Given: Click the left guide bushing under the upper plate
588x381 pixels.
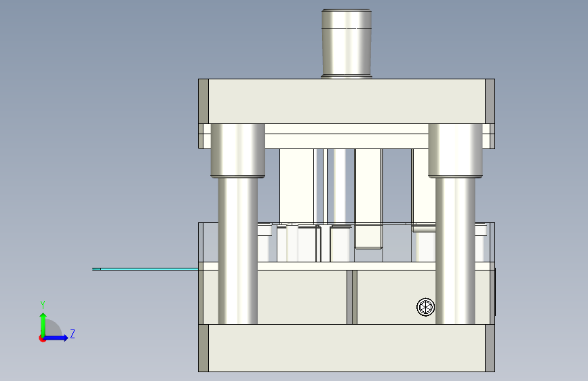Looking at the screenshot, I should 238,151.
